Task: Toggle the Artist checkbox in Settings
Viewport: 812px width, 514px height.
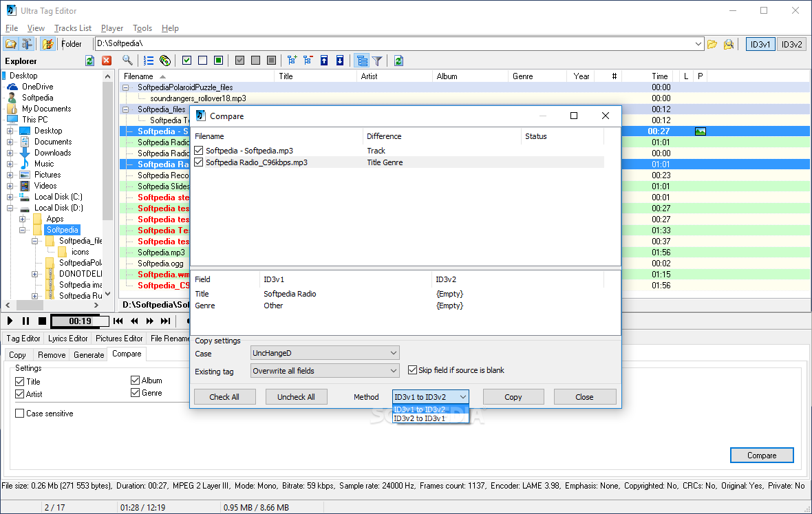Action: click(x=20, y=394)
